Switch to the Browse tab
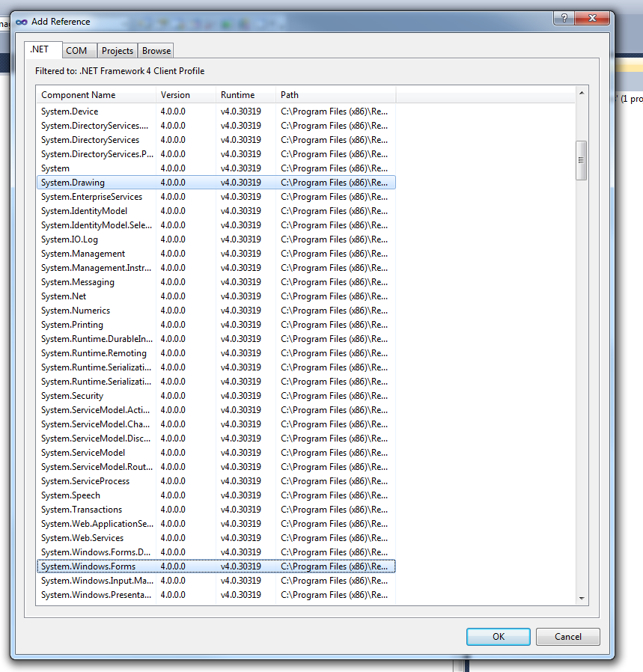 click(x=156, y=51)
